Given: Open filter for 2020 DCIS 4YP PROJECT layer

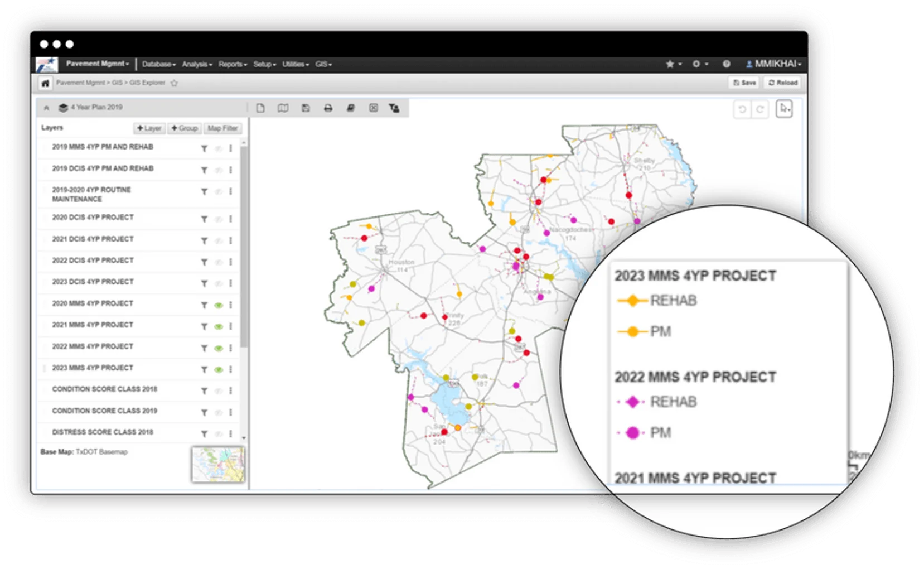Looking at the screenshot, I should point(204,219).
